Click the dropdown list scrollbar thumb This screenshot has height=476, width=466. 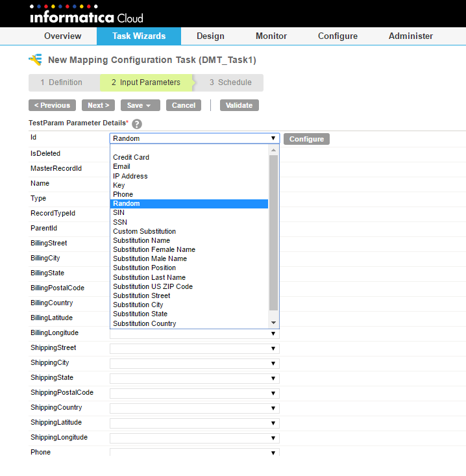click(273, 233)
